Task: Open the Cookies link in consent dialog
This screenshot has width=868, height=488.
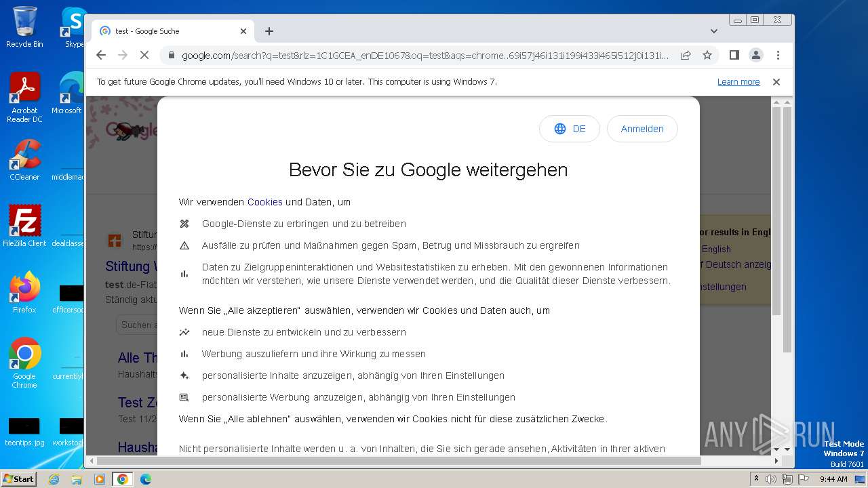Action: [x=265, y=202]
